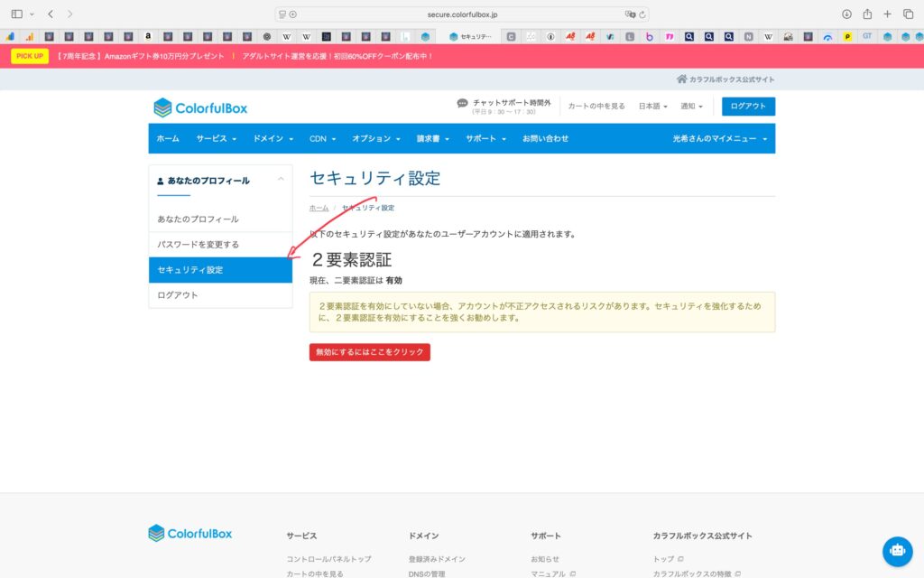Select セキュリティ設定 in the sidebar
The width and height of the screenshot is (924, 578).
(x=220, y=270)
